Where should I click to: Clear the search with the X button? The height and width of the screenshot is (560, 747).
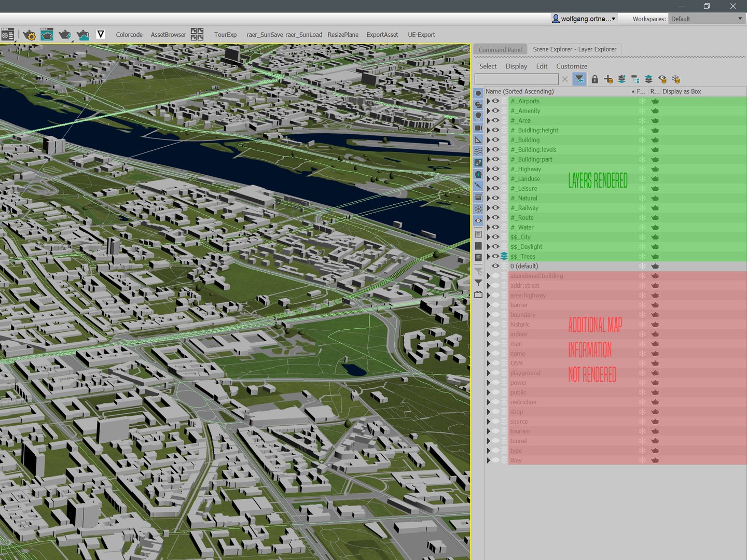tap(565, 79)
